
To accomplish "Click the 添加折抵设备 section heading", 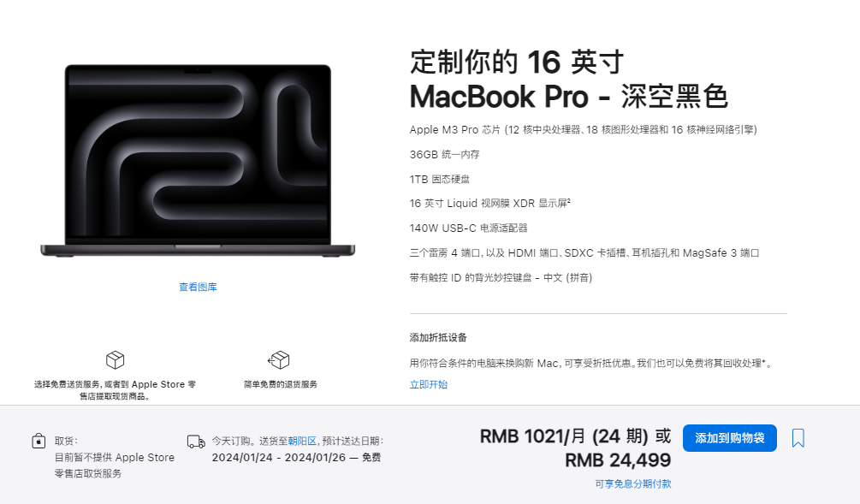I will (x=438, y=338).
